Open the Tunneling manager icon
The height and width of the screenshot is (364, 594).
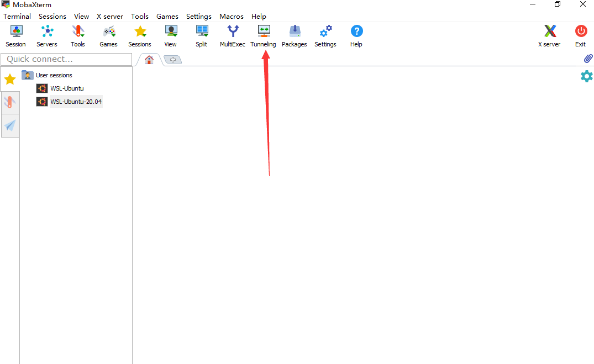(263, 36)
